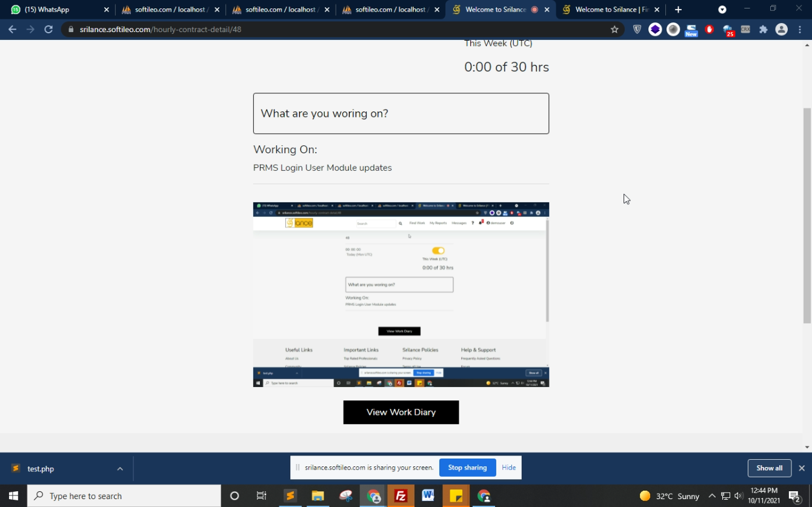
Task: Open Sticky Notes from the taskbar
Action: coord(456,496)
